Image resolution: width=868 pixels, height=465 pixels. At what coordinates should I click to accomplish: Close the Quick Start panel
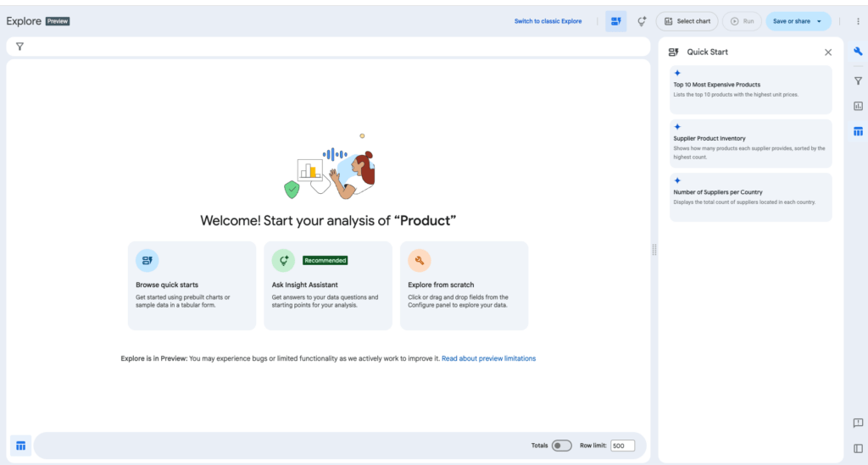coord(828,53)
